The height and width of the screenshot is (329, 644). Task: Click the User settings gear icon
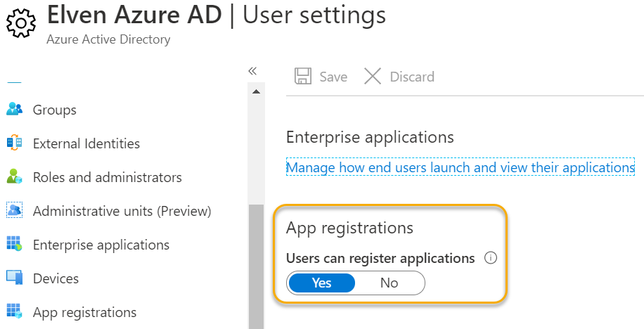point(21,23)
